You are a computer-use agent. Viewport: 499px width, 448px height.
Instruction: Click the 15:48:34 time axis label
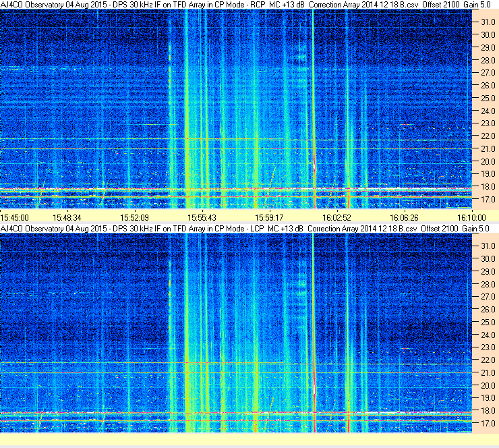(67, 218)
